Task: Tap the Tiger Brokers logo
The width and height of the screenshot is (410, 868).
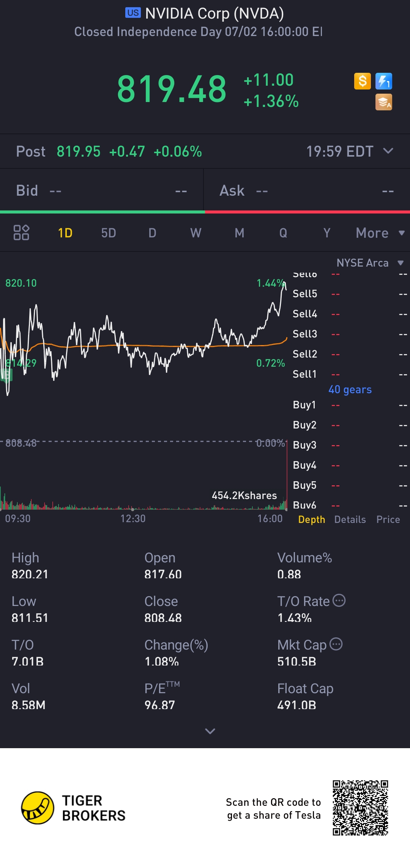Action: pos(73,808)
